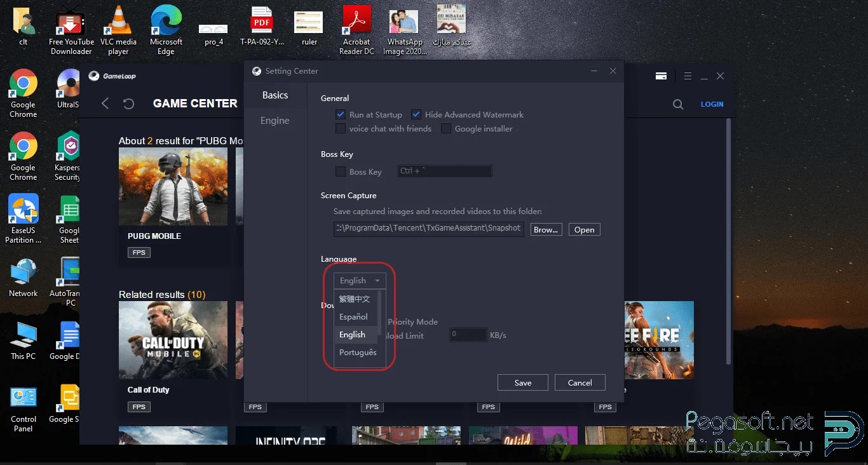This screenshot has height=465, width=868.
Task: Expand the Language dropdown showing English
Action: coord(360,280)
